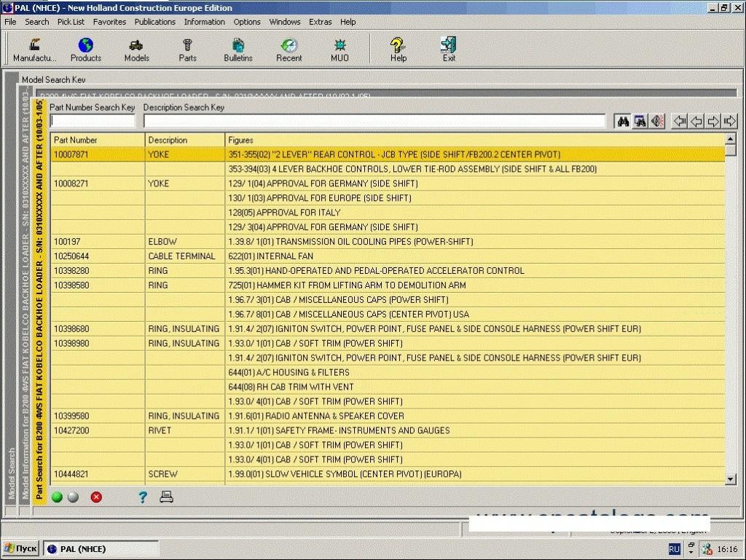Screen dimensions: 746x560
Task: Open the Products globe icon
Action: coord(86,50)
